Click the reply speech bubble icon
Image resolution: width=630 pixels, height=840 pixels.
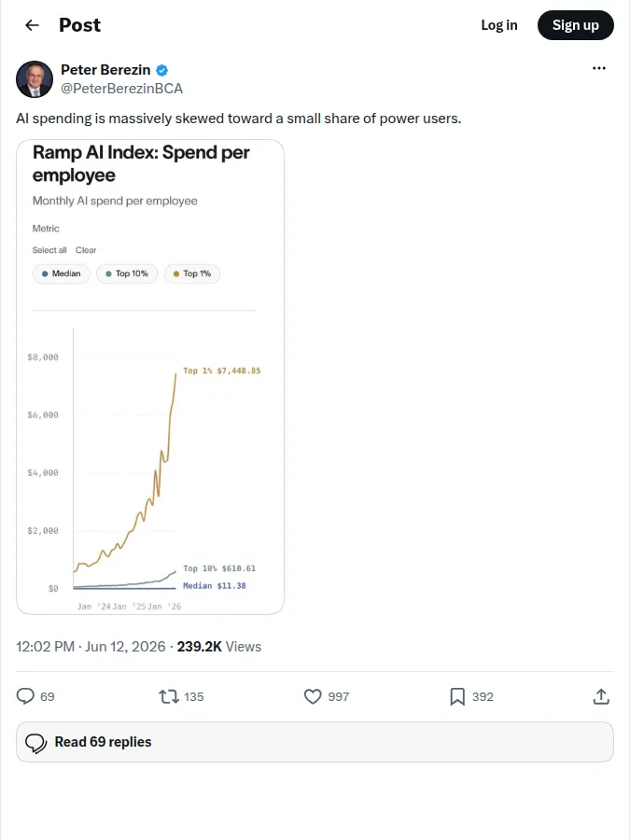tap(25, 696)
